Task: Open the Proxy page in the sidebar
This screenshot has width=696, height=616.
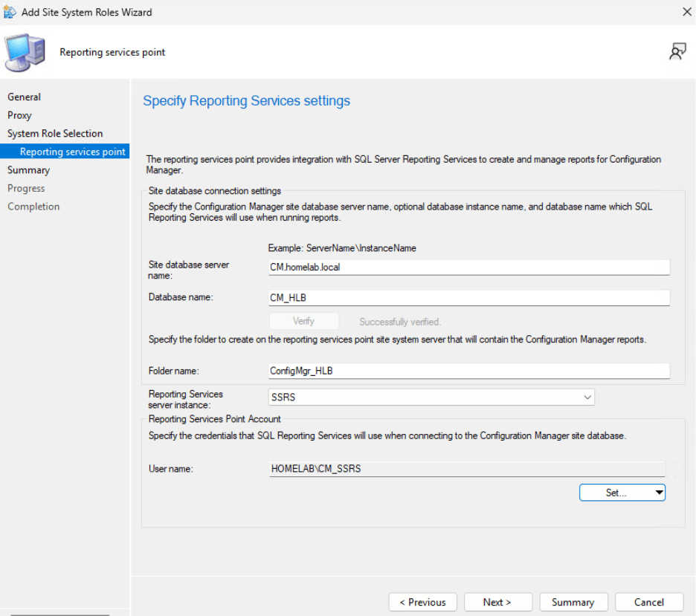Action: point(19,115)
